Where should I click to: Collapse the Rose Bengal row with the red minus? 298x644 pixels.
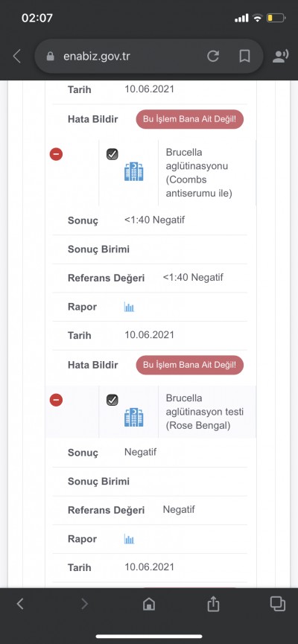(x=57, y=400)
